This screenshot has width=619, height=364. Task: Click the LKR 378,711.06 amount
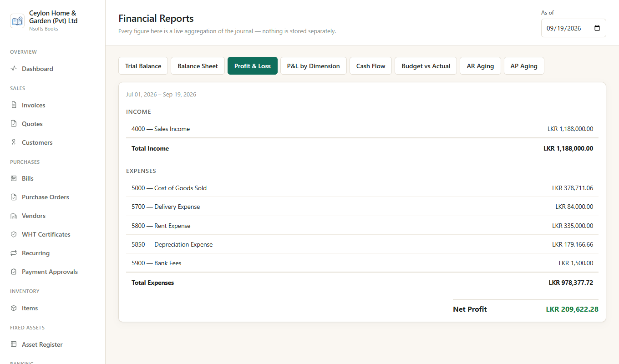573,188
